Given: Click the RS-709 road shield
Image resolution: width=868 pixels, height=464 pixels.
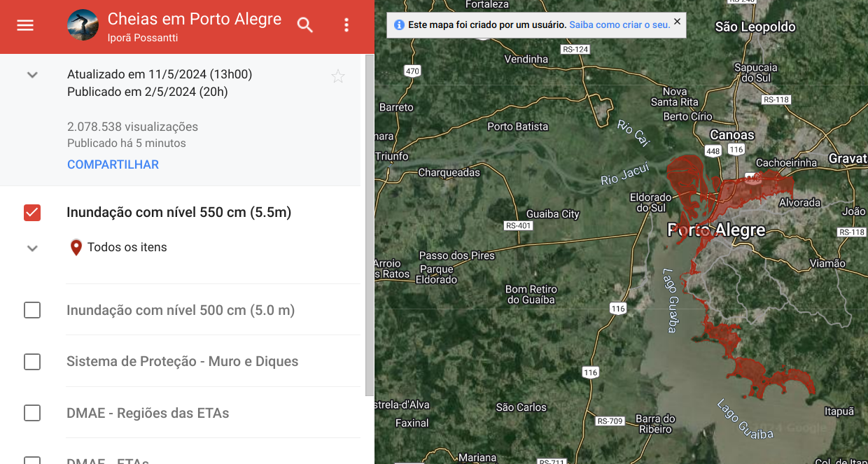Looking at the screenshot, I should click(x=610, y=421).
